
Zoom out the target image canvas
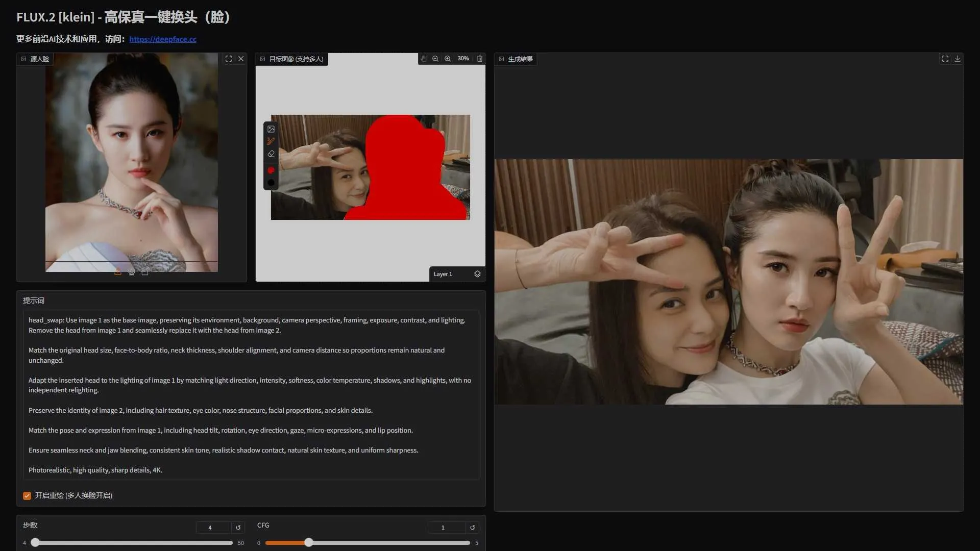click(x=435, y=59)
